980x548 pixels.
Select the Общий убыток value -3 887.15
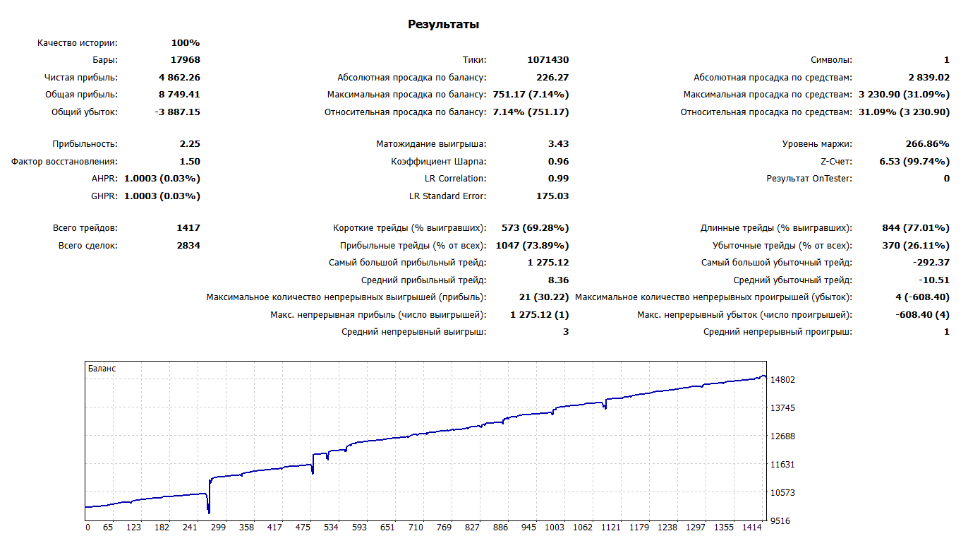[x=178, y=112]
